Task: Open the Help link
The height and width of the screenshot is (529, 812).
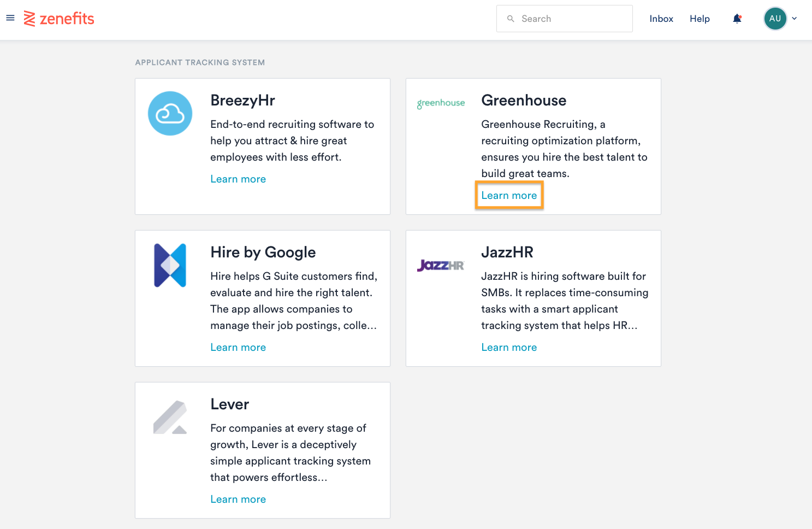Action: click(700, 19)
